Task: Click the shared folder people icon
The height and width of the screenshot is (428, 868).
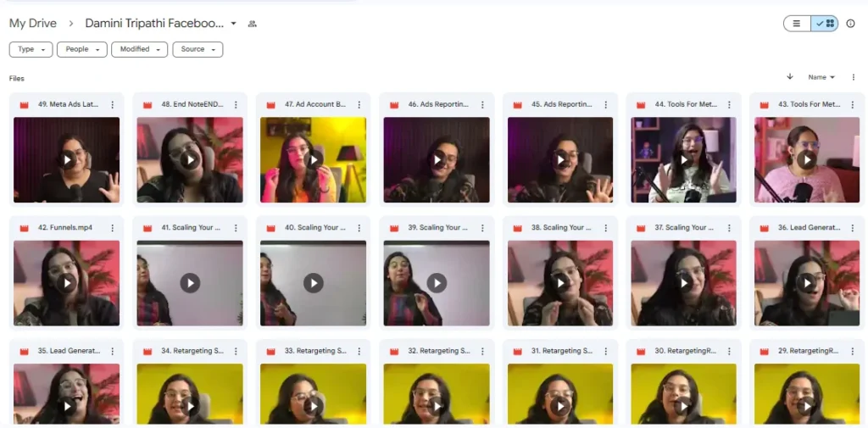Action: click(253, 24)
